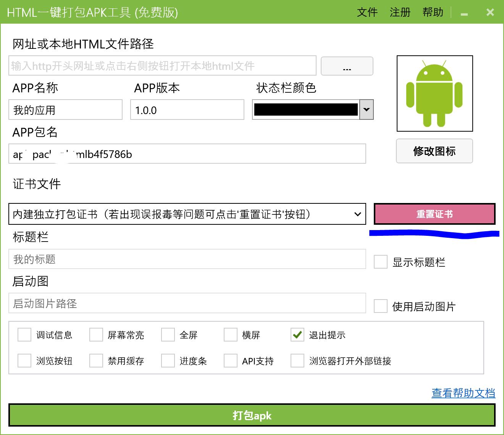Check the 调试信息 debug info option
This screenshot has width=504, height=435.
click(x=24, y=335)
